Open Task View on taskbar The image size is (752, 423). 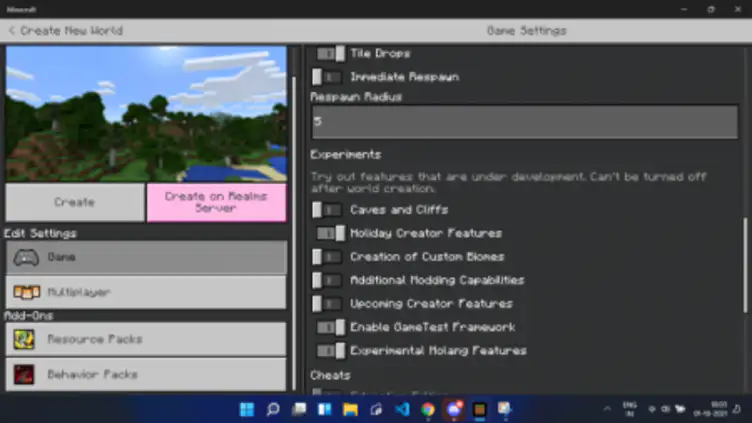[x=299, y=409]
